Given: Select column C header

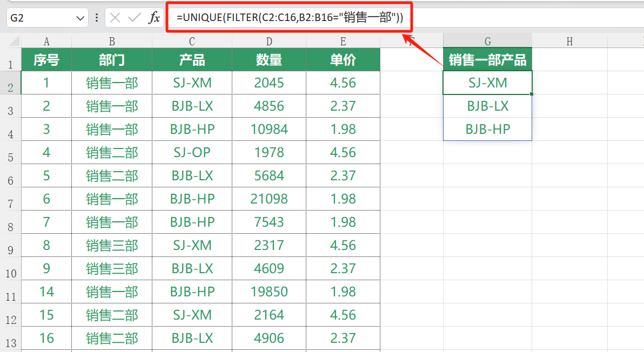Looking at the screenshot, I should (192, 42).
